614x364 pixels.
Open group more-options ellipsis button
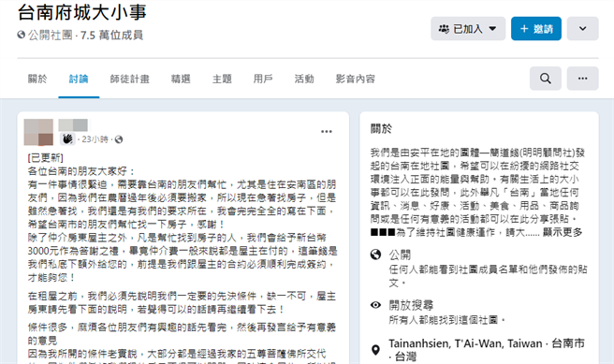[x=583, y=79]
